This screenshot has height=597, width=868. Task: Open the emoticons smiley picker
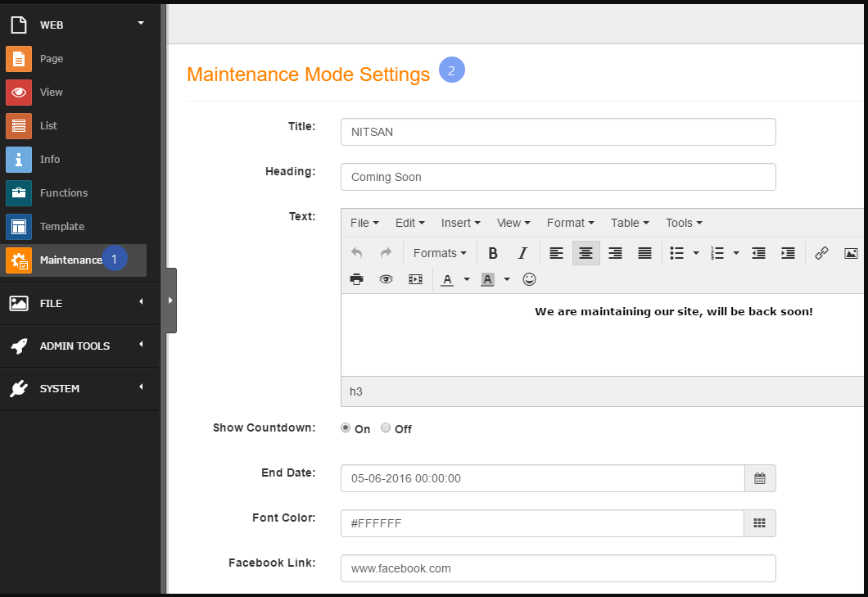point(529,279)
